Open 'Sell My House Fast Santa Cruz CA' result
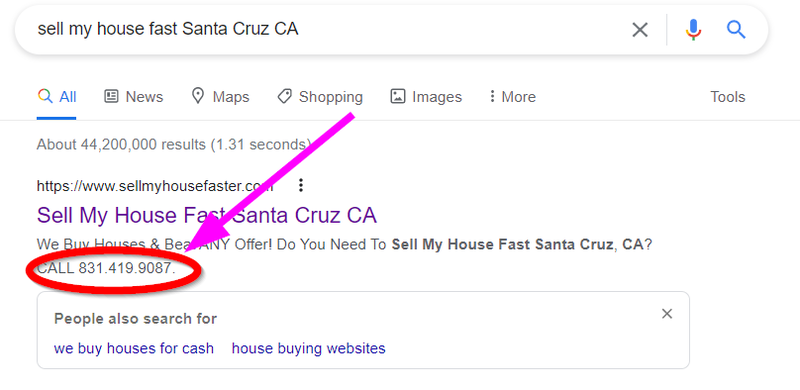This screenshot has width=800, height=390. [207, 215]
